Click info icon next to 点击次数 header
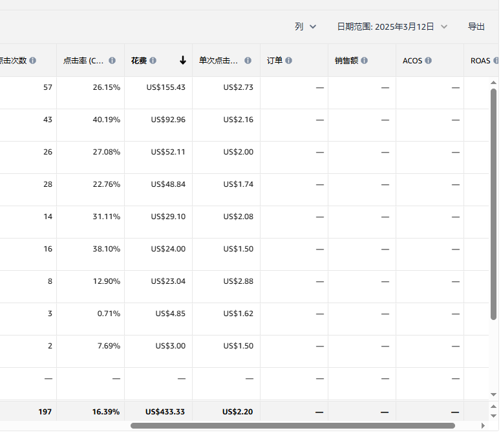The width and height of the screenshot is (501, 448). pos(32,60)
